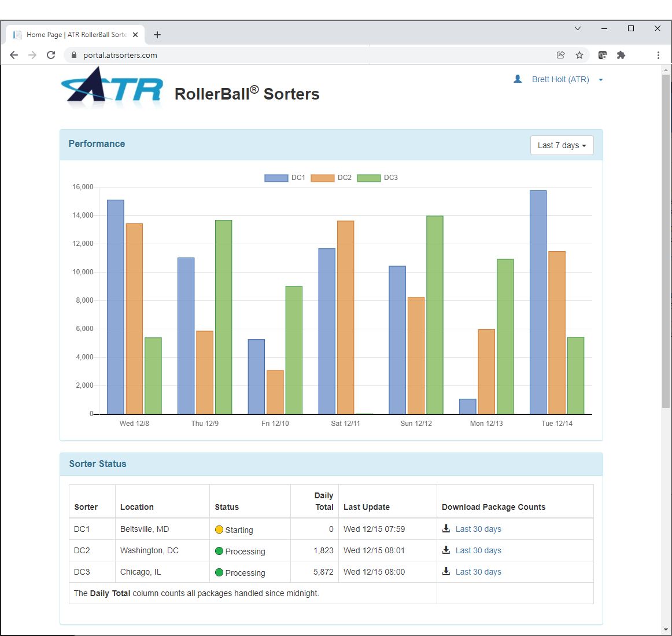The width and height of the screenshot is (672, 636).
Task: Download DC3 Last 30 days package counts
Action: (x=478, y=572)
